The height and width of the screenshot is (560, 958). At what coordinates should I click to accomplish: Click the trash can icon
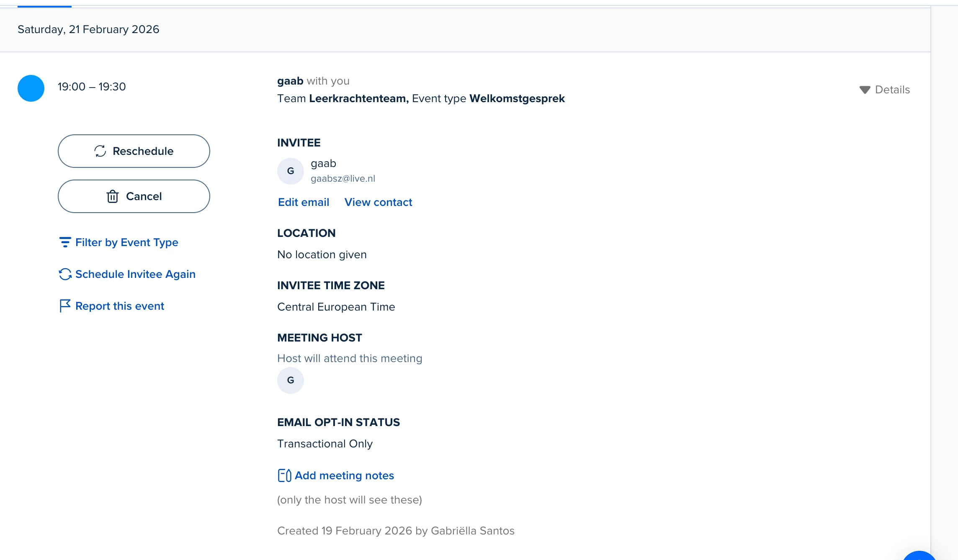click(x=113, y=196)
